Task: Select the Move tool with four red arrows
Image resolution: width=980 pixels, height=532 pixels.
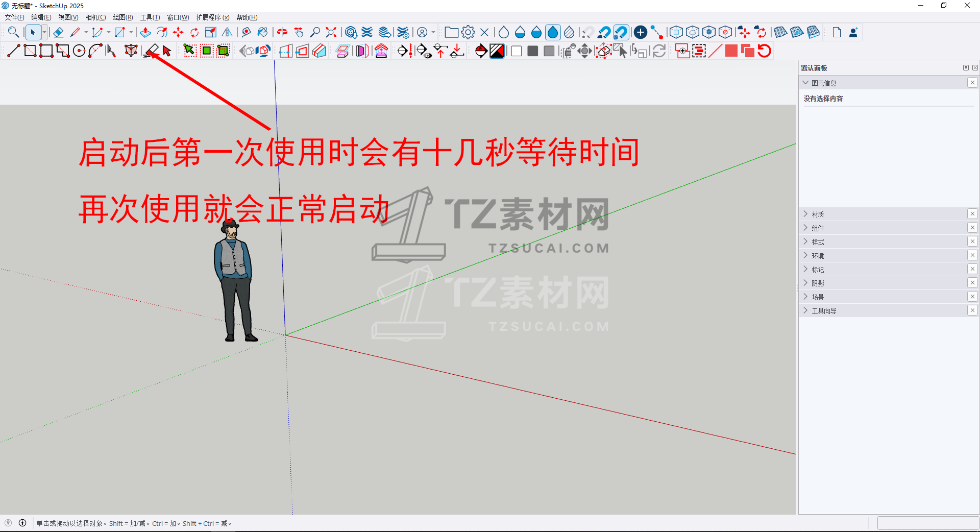Action: (178, 33)
